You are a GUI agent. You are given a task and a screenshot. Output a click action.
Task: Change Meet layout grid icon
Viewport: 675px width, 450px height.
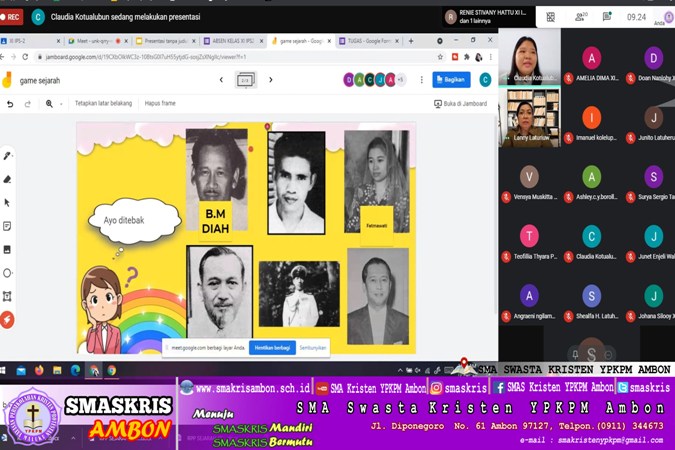click(x=551, y=17)
